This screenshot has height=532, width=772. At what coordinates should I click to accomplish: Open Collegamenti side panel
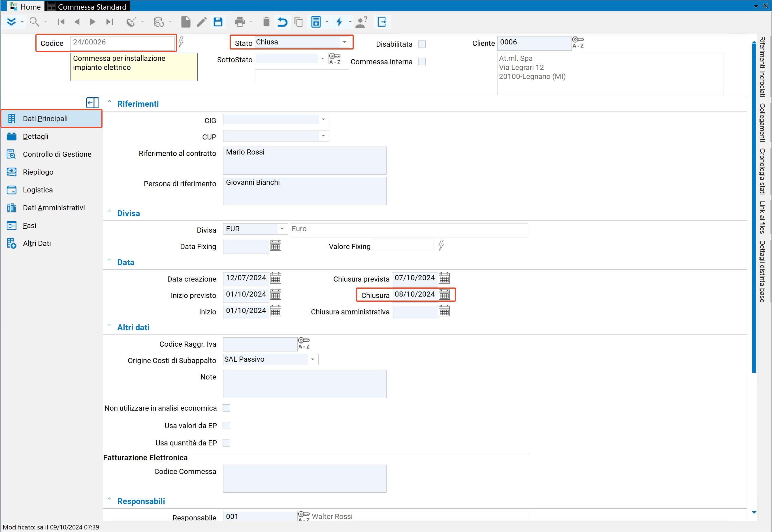click(x=762, y=123)
